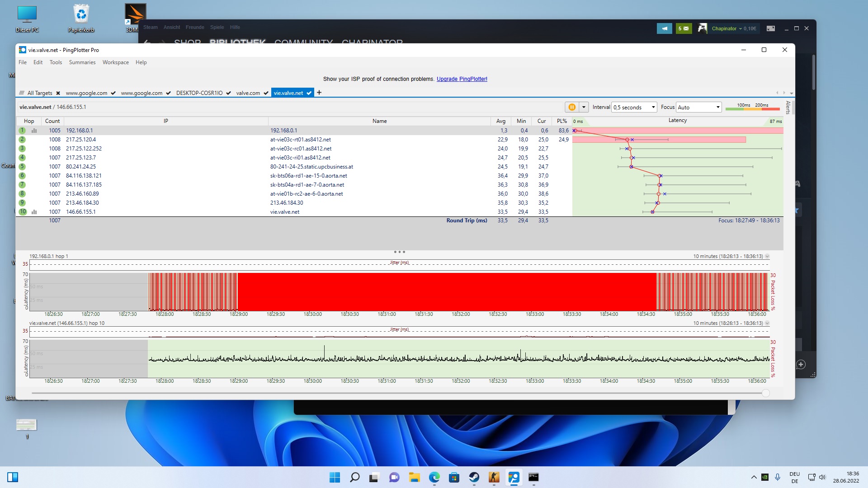Toggle hop 10 timeline graph bar icon
This screenshot has width=868, height=488.
coord(34,212)
